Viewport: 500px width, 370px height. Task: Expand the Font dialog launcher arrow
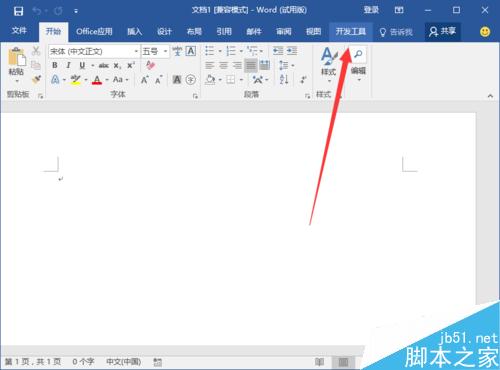tap(195, 96)
